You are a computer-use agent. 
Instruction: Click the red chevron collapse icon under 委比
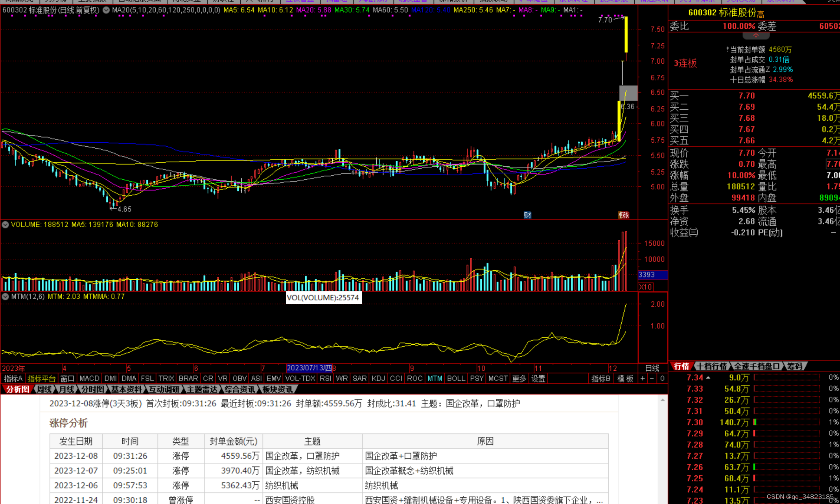[x=755, y=36]
